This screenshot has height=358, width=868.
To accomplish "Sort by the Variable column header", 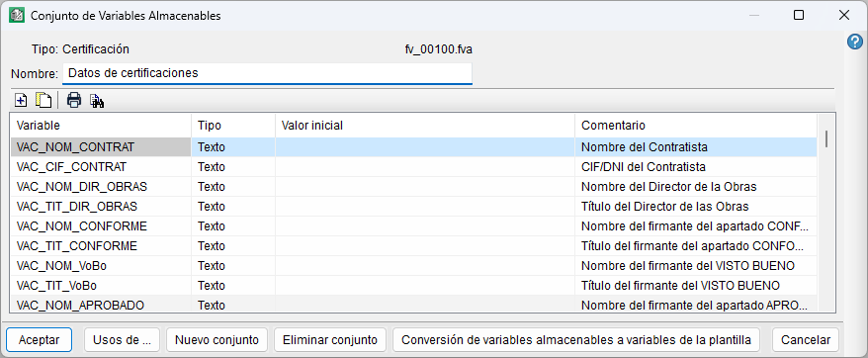I will click(x=101, y=126).
